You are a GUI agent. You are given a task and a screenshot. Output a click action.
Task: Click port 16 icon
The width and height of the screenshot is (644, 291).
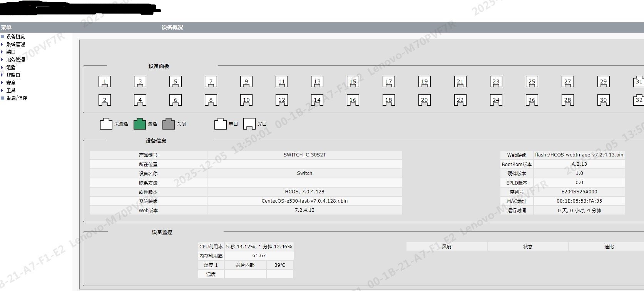tap(353, 100)
